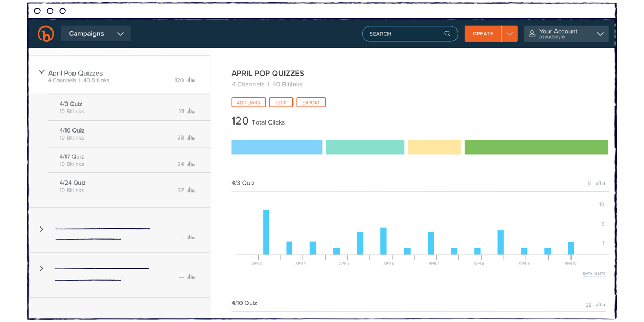
Task: Click chart icon beside 4/24 Quiz row
Action: click(x=191, y=190)
